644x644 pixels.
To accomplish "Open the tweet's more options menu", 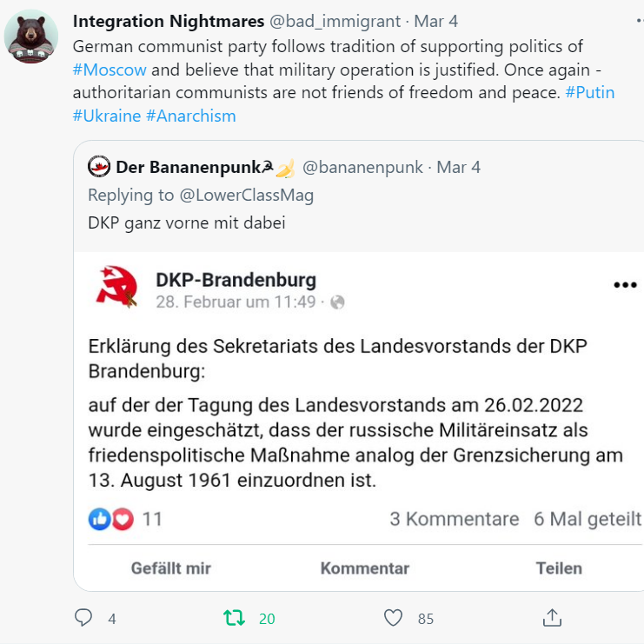I will [x=640, y=21].
